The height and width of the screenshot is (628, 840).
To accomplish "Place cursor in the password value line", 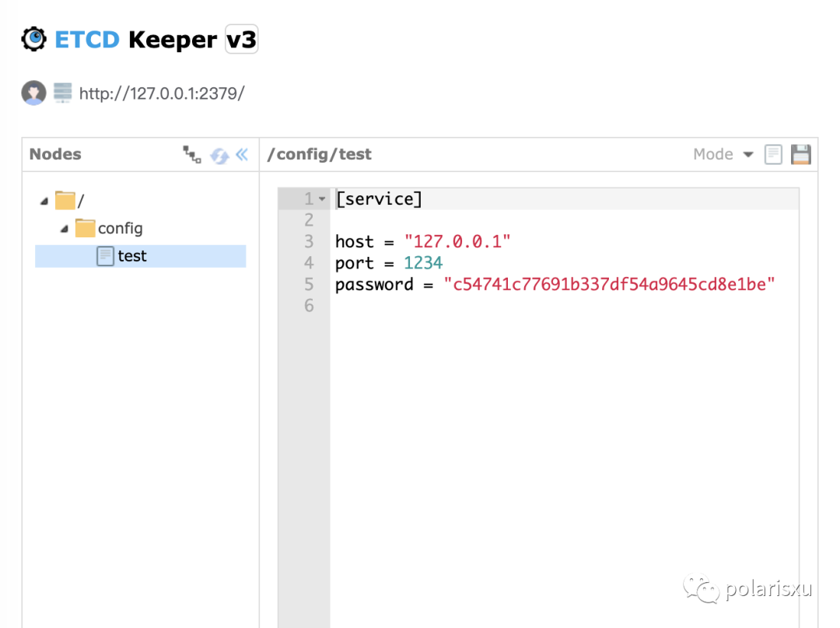I will pyautogui.click(x=555, y=285).
